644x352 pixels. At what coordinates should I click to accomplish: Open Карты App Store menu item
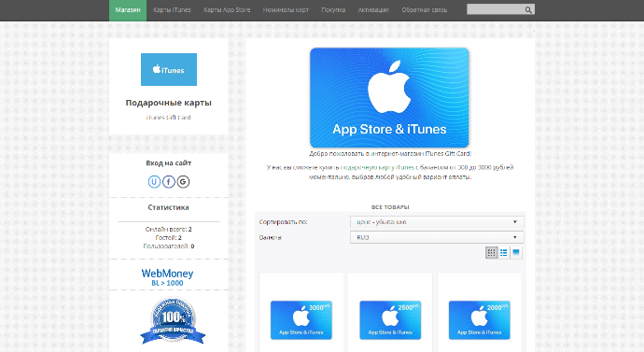point(227,10)
